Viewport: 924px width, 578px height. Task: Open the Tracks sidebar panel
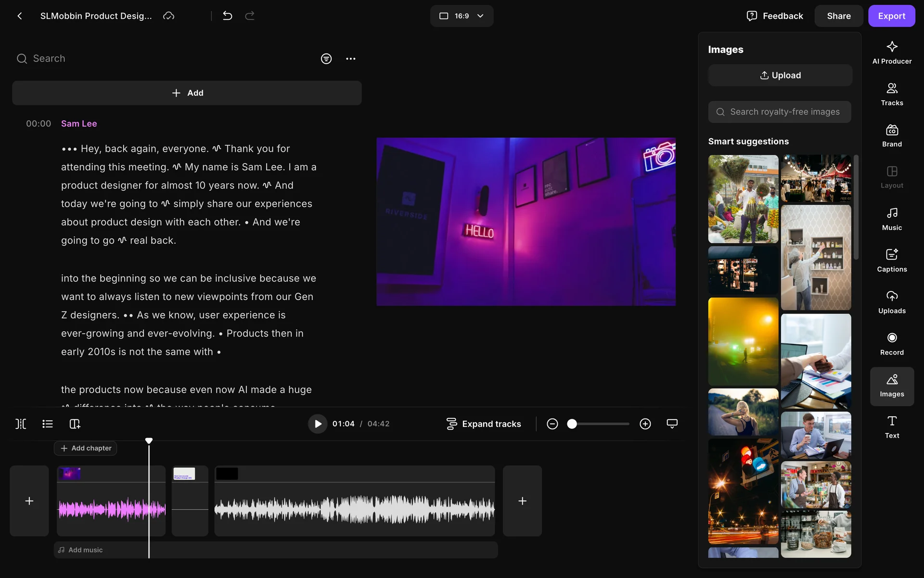pos(892,94)
